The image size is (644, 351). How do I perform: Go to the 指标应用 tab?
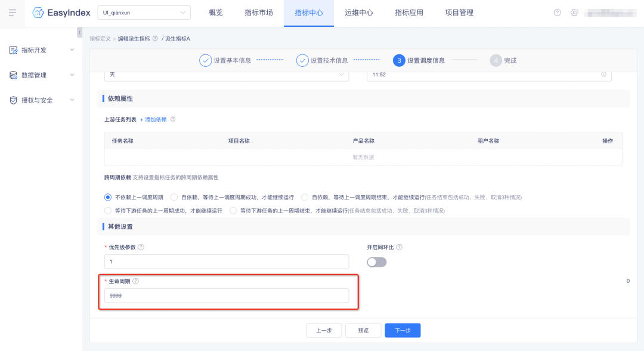pos(409,13)
